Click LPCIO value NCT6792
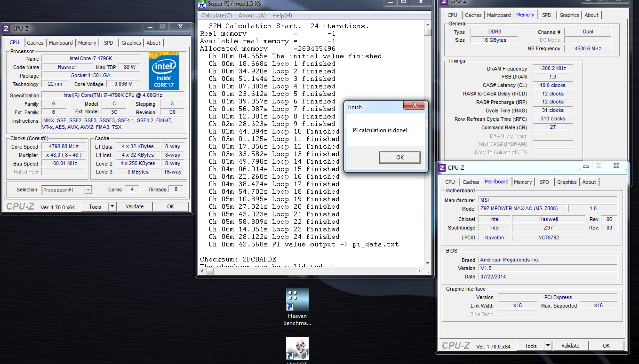Viewport: 639px width, 364px height. (x=548, y=237)
